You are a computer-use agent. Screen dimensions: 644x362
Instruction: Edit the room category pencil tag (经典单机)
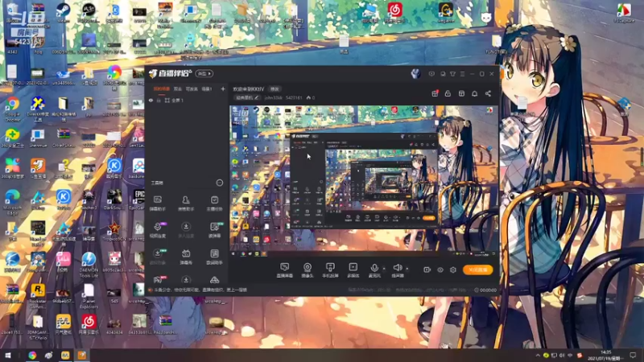tap(247, 97)
